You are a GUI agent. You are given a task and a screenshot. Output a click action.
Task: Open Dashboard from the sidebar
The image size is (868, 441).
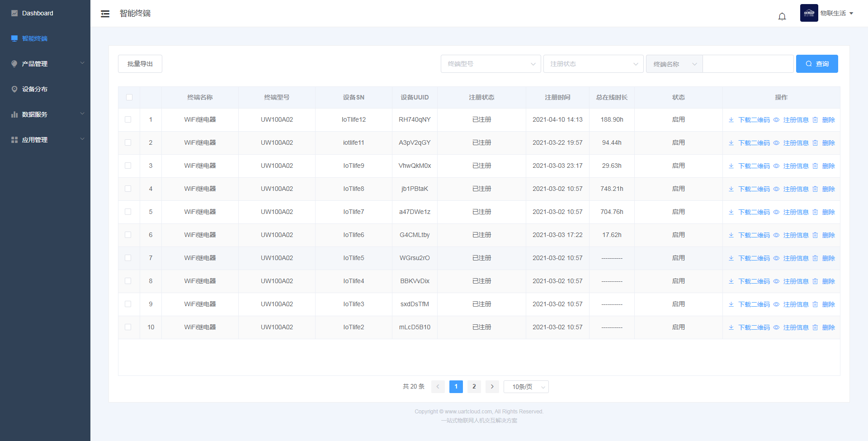(x=45, y=13)
